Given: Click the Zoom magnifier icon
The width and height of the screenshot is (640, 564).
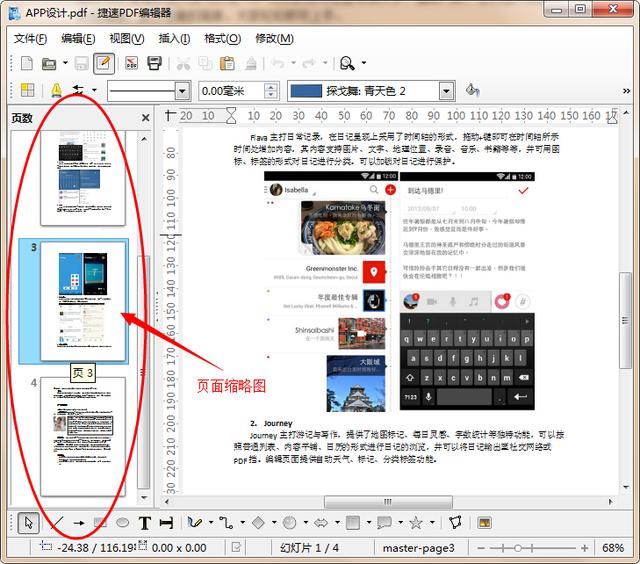Looking at the screenshot, I should pos(347,63).
